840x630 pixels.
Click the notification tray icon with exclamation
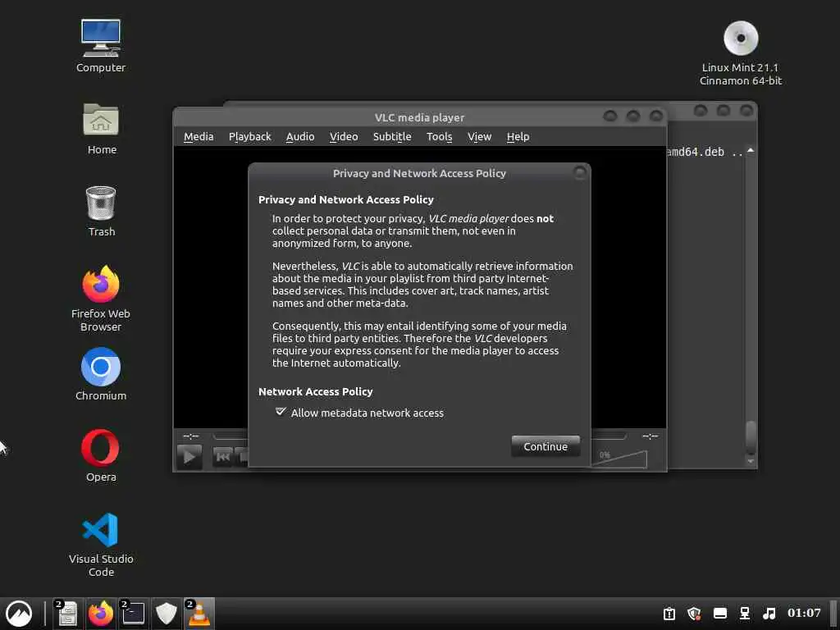[669, 614]
